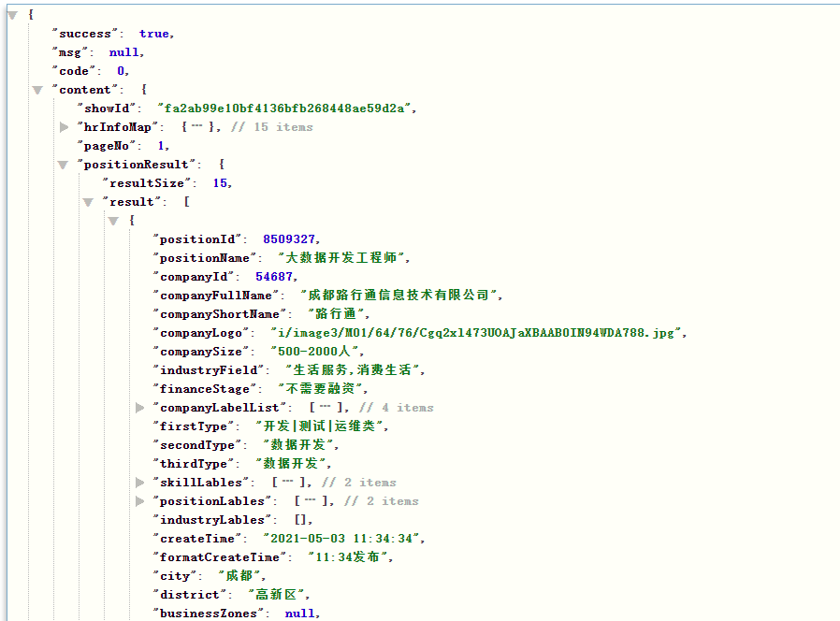Click the "thirdType" key
Screen dimensions: 840x621
tap(194, 464)
